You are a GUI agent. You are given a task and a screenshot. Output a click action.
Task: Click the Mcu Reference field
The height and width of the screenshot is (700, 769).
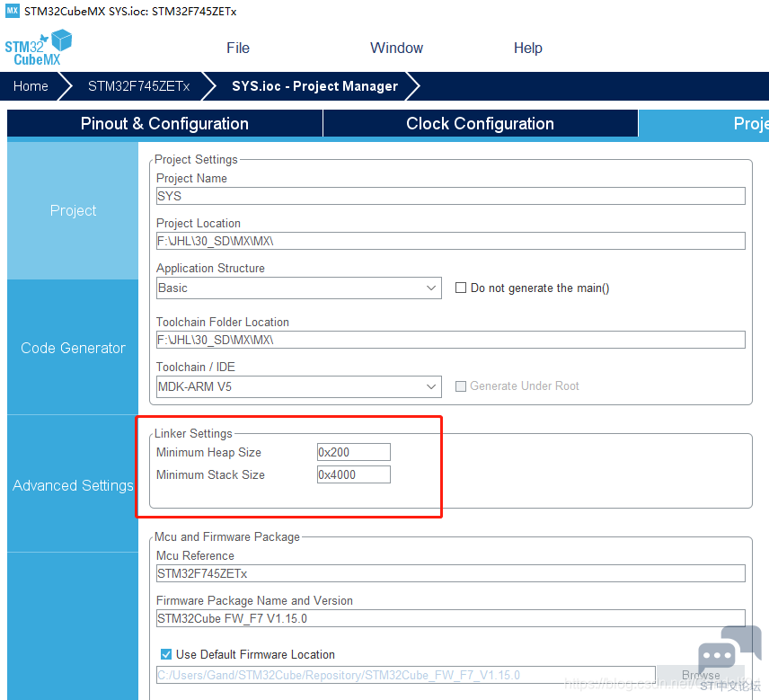pos(451,573)
